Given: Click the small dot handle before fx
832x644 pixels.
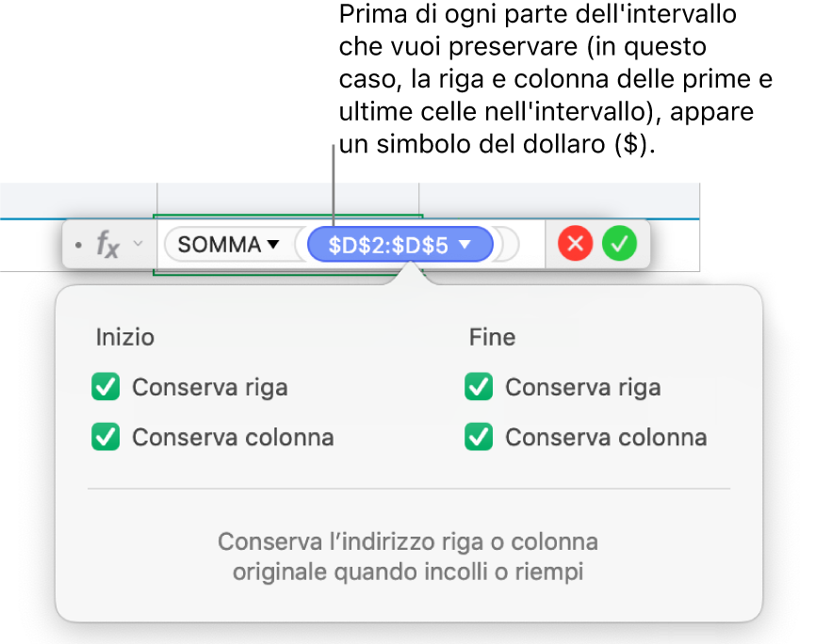Looking at the screenshot, I should (79, 246).
